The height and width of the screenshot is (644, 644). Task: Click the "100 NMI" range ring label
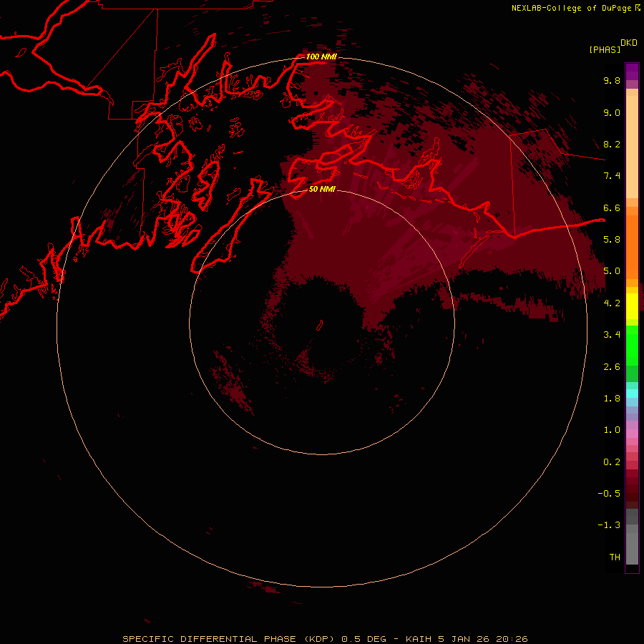(321, 57)
